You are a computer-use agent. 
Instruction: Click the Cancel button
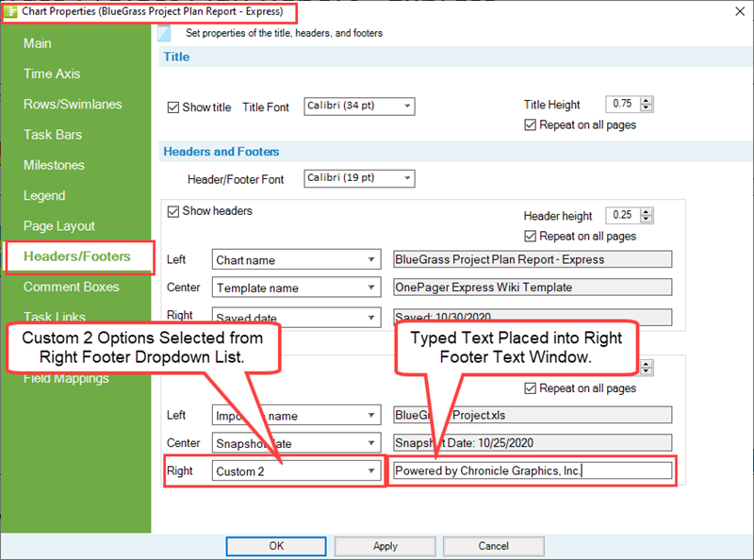click(493, 546)
